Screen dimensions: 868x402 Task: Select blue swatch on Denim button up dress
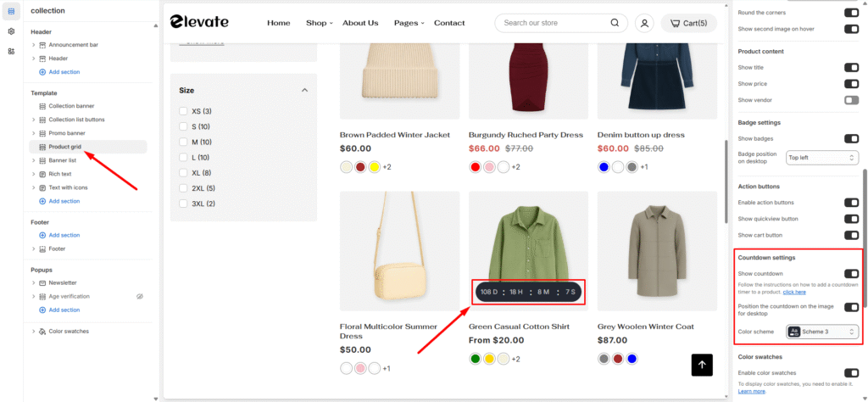(x=604, y=167)
